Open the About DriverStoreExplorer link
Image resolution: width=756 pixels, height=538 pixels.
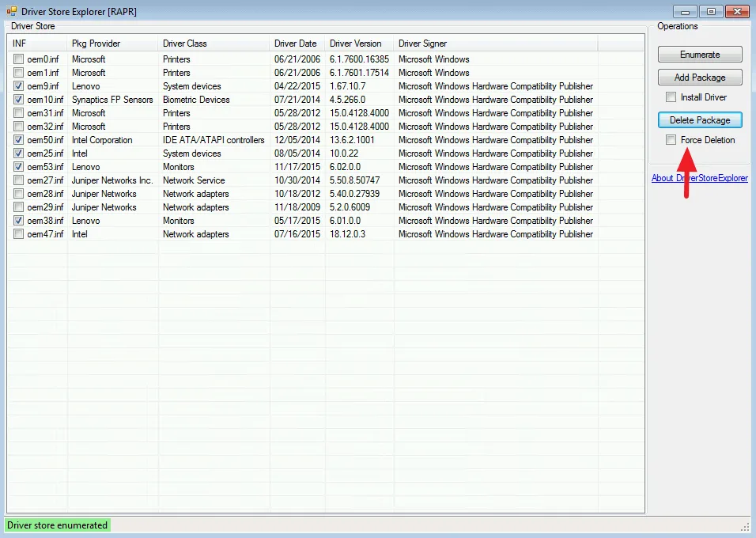[x=700, y=178]
